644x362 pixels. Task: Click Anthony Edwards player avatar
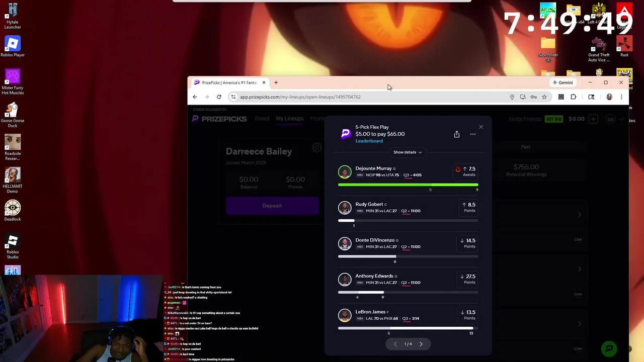345,279
